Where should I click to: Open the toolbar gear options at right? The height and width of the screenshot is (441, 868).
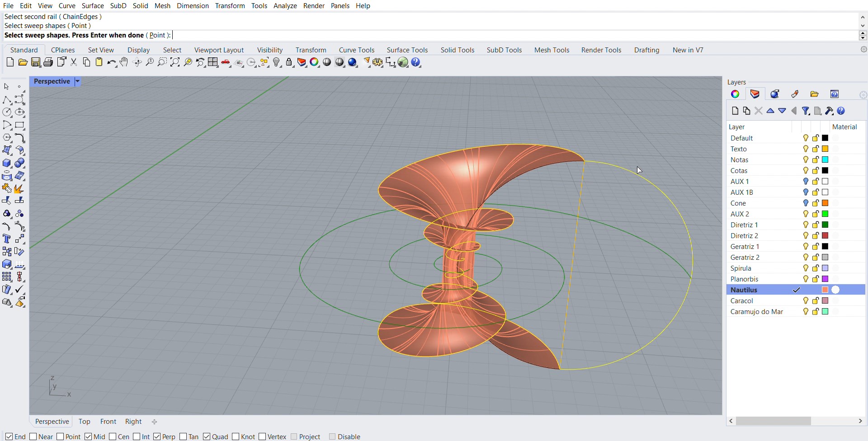tap(863, 49)
